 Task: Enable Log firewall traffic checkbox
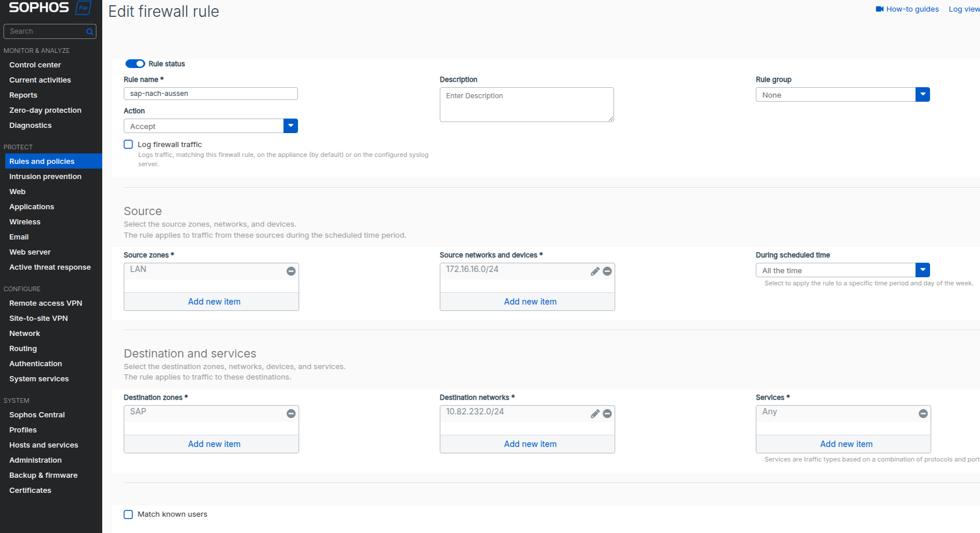point(128,145)
